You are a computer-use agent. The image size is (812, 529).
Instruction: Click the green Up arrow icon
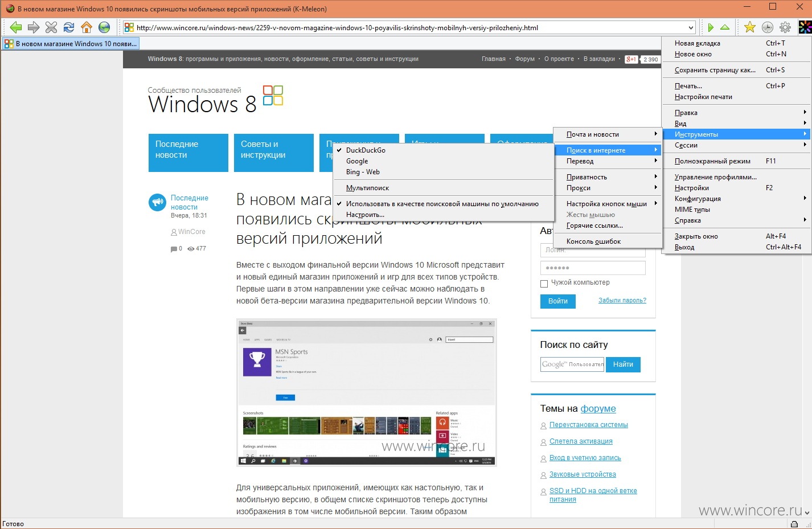coord(725,27)
